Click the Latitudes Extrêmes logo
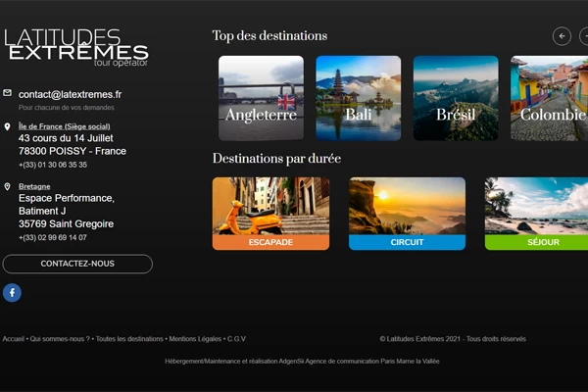The width and height of the screenshot is (588, 392). click(76, 48)
